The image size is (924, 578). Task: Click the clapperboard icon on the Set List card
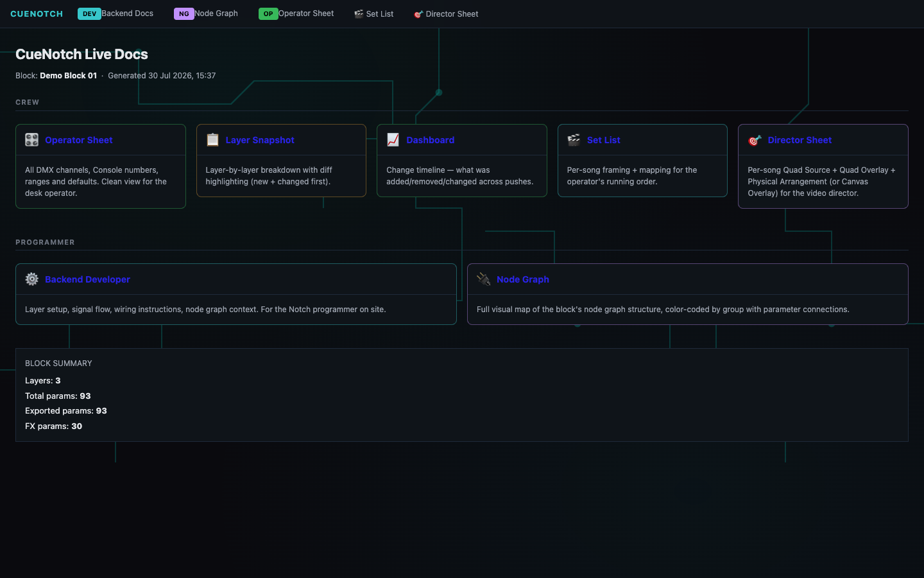[574, 140]
